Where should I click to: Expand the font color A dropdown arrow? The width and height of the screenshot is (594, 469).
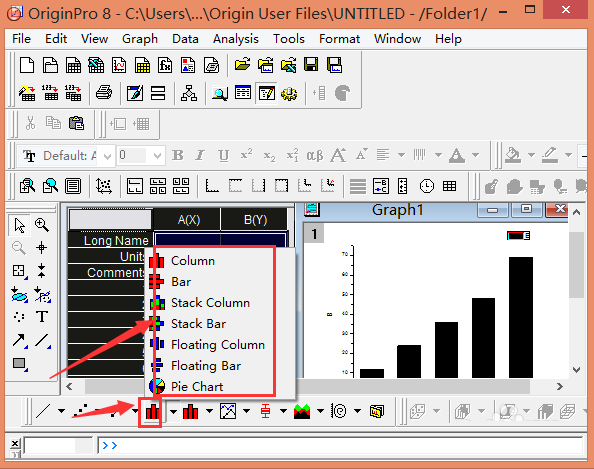click(475, 155)
